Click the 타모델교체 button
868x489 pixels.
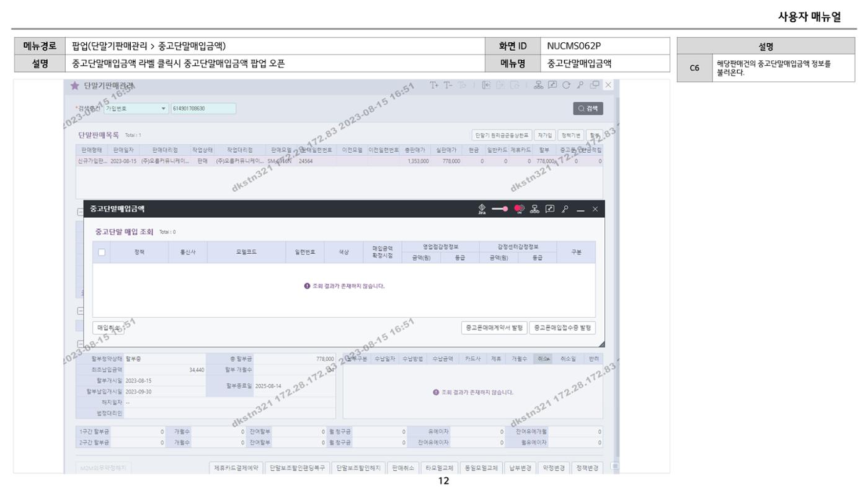pyautogui.click(x=439, y=467)
